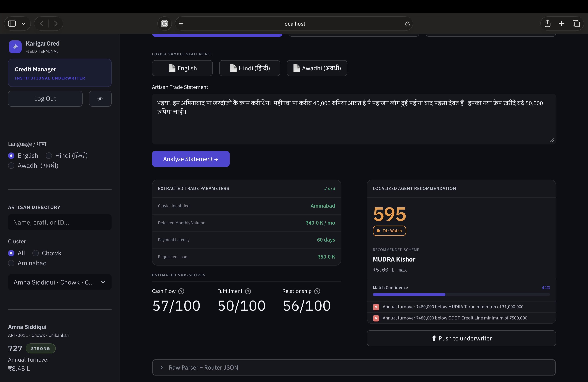Click the textarea resize handle
Screen dimensions: 588x382
click(x=552, y=140)
